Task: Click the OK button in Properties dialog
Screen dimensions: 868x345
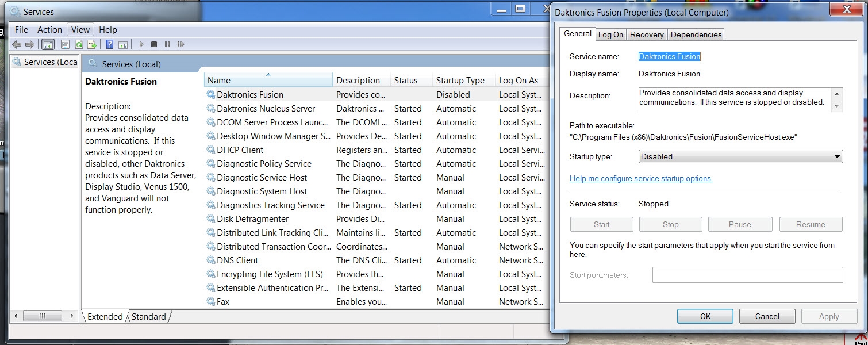Action: point(705,316)
